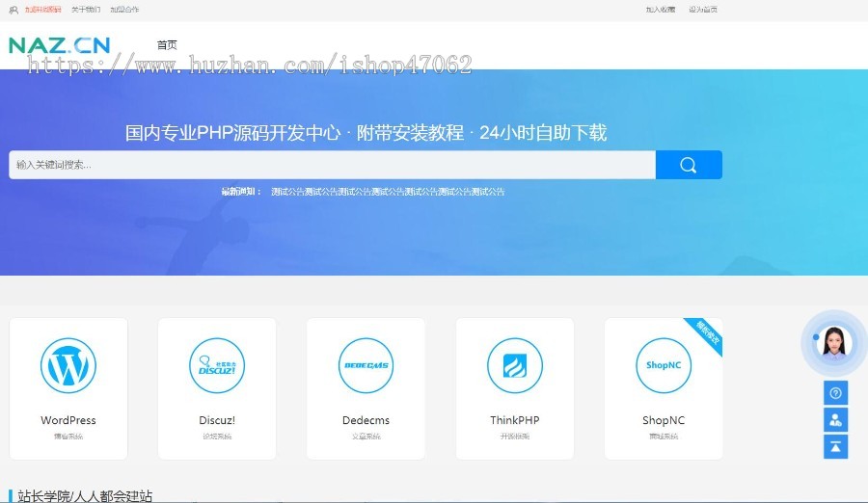Click the WordPress logo icon

[68, 366]
